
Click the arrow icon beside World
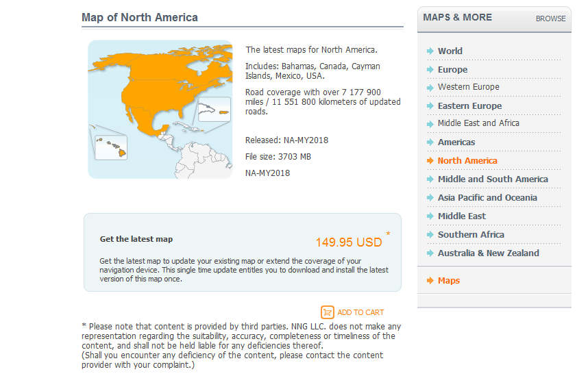[430, 51]
